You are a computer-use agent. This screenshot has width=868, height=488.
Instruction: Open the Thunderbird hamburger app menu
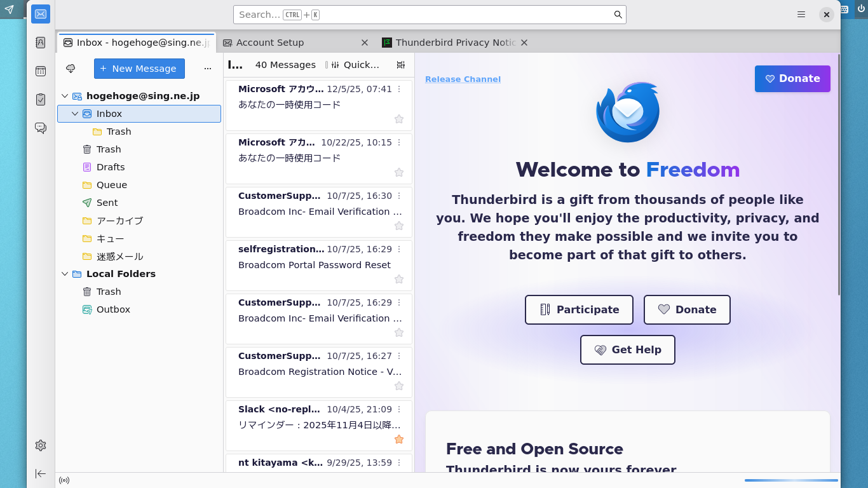(x=801, y=15)
